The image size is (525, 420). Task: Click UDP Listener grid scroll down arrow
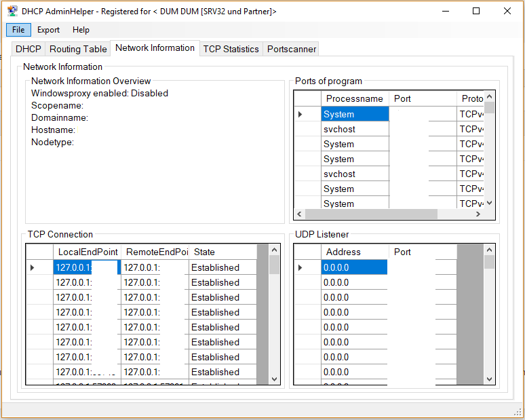coord(489,379)
